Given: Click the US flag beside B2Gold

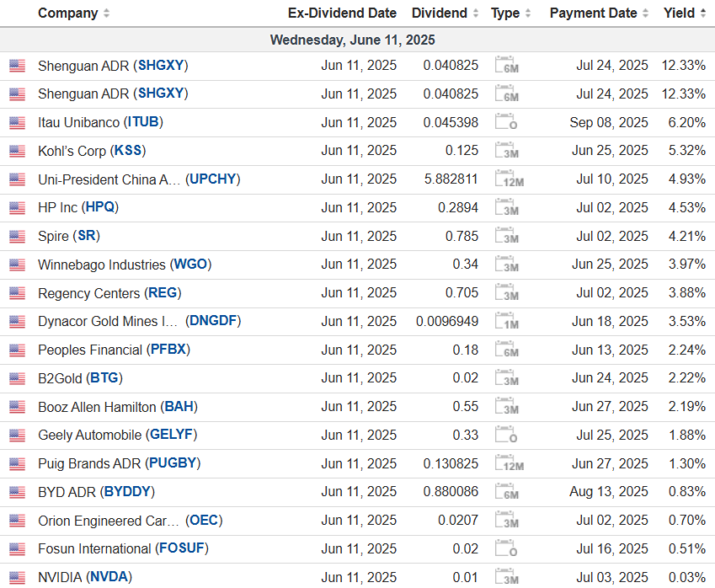Looking at the screenshot, I should click(x=17, y=378).
